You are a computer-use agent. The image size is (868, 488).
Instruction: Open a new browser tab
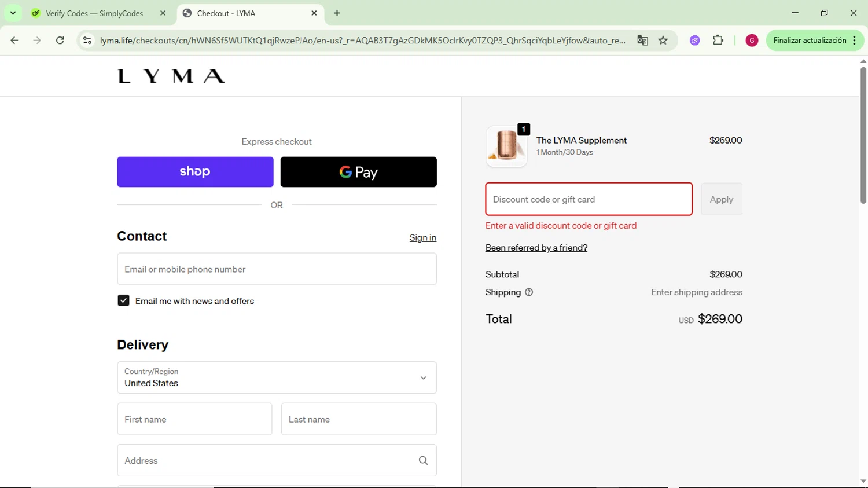[337, 13]
